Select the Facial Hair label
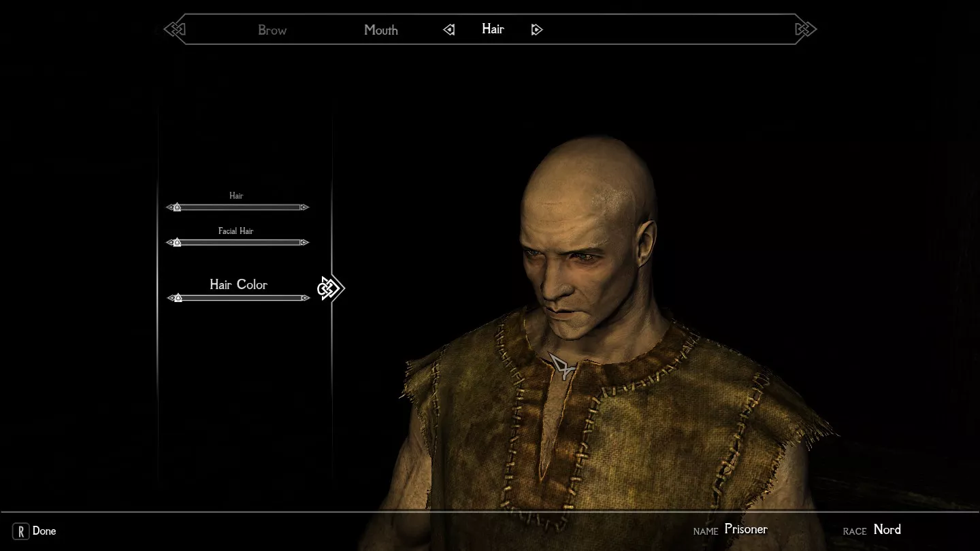980x551 pixels. [x=236, y=231]
